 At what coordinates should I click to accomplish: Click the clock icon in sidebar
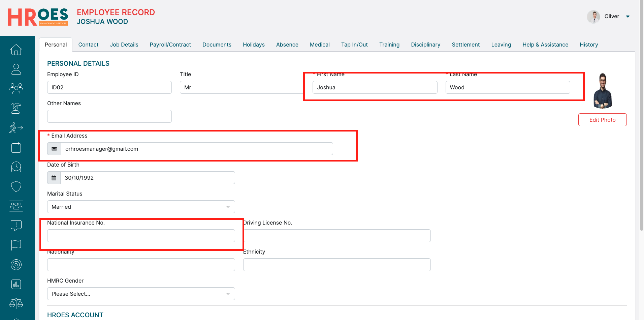coord(16,167)
